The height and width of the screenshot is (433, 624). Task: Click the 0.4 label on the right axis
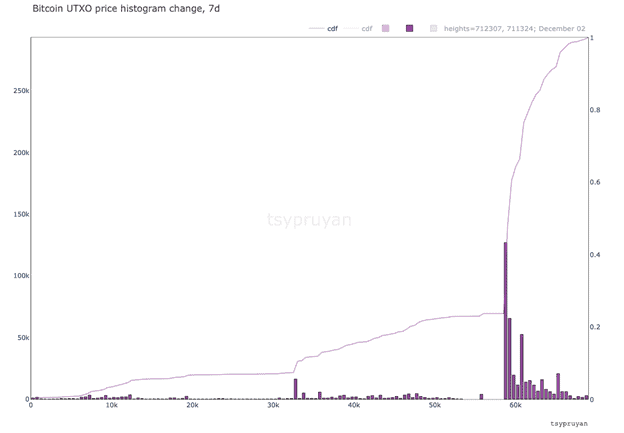click(x=595, y=255)
